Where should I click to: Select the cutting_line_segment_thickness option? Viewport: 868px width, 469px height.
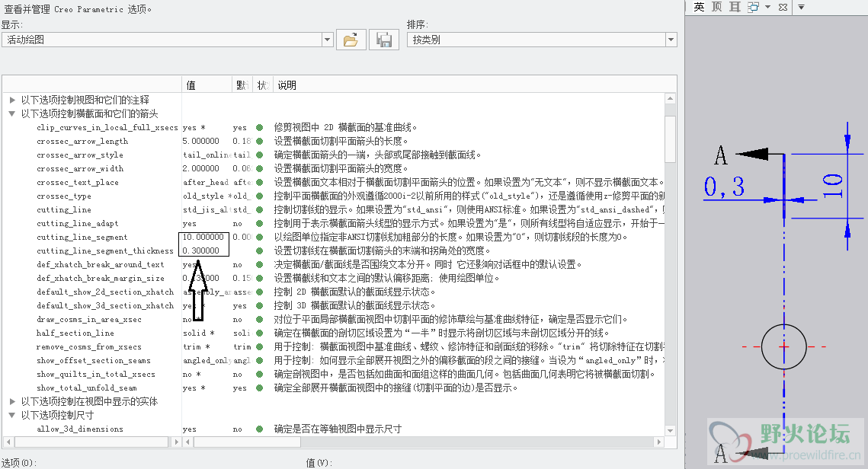click(x=104, y=251)
